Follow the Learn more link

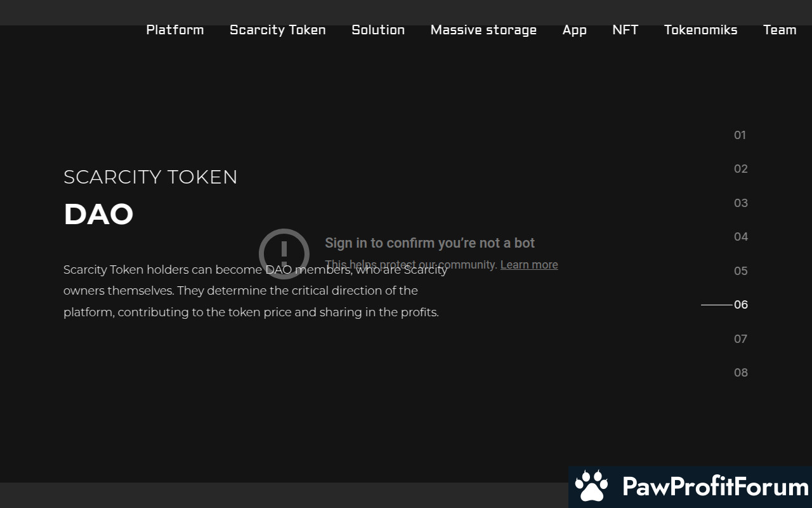(529, 265)
